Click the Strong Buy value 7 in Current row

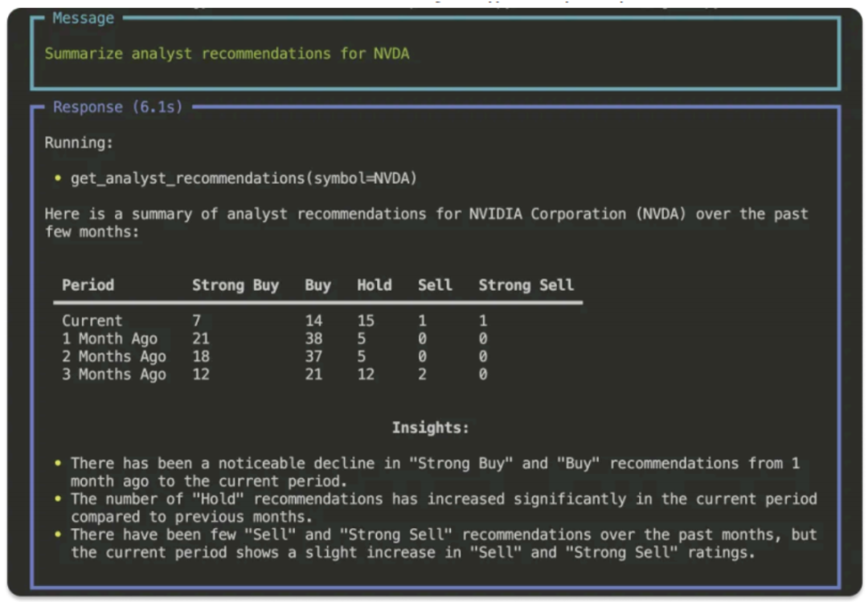(x=197, y=321)
